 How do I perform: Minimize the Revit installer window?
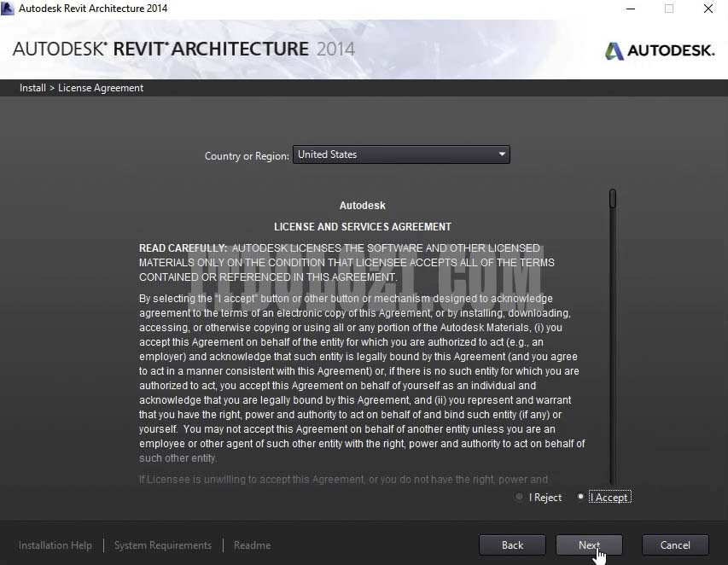pos(629,9)
